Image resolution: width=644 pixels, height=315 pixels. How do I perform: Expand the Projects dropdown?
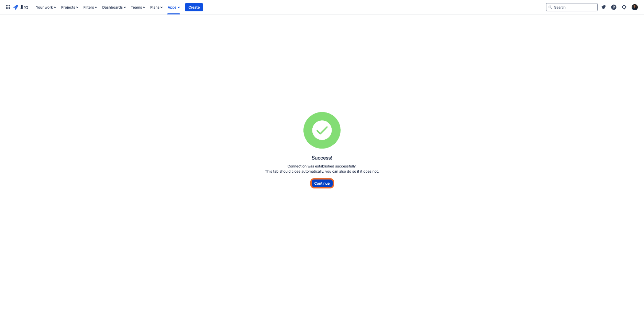(70, 7)
